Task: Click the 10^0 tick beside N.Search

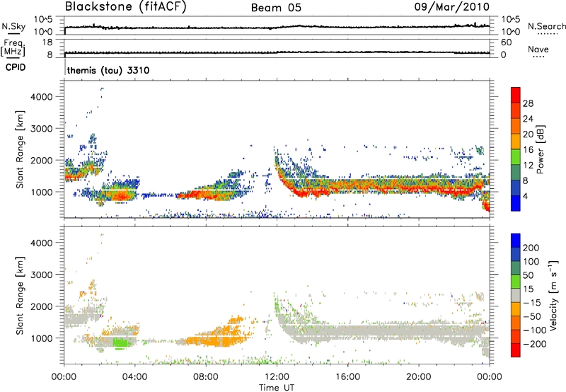Action: click(510, 32)
